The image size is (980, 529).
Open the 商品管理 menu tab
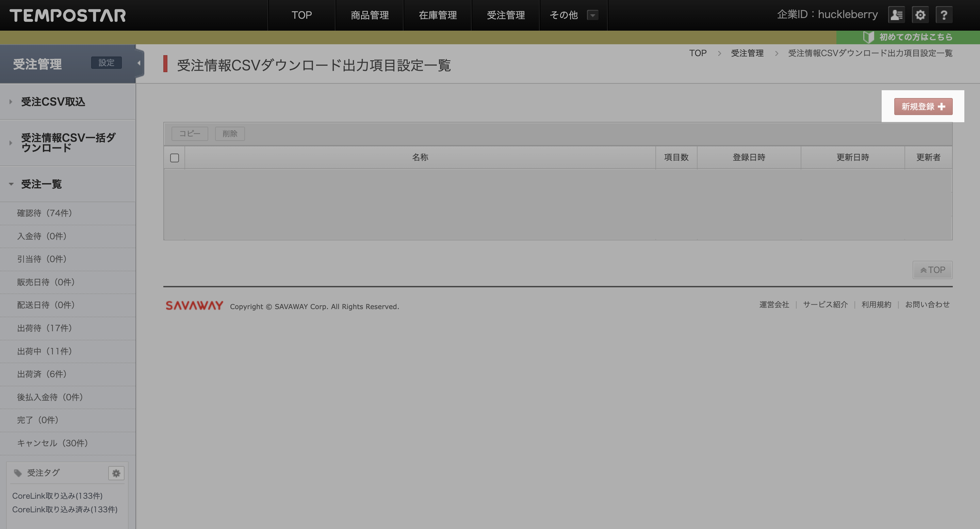(x=370, y=15)
